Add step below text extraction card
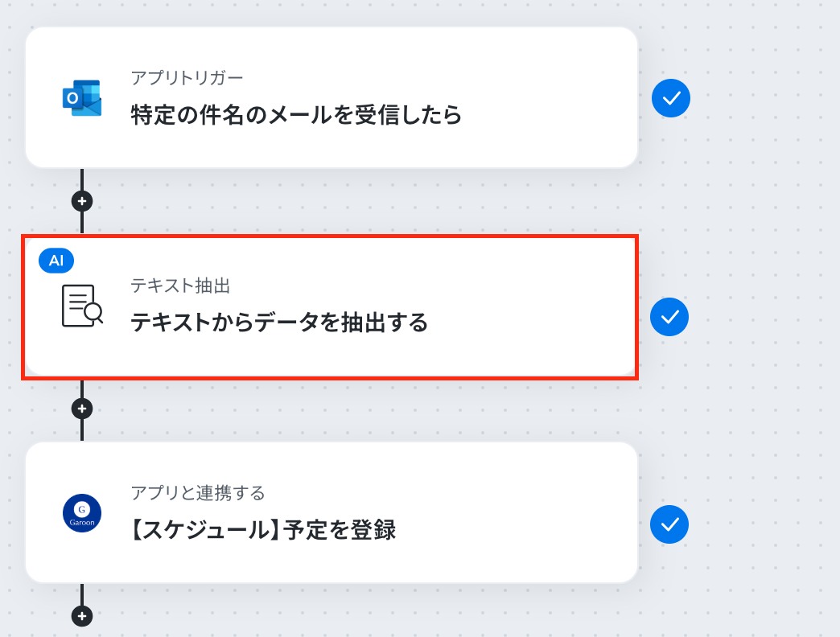 82,409
